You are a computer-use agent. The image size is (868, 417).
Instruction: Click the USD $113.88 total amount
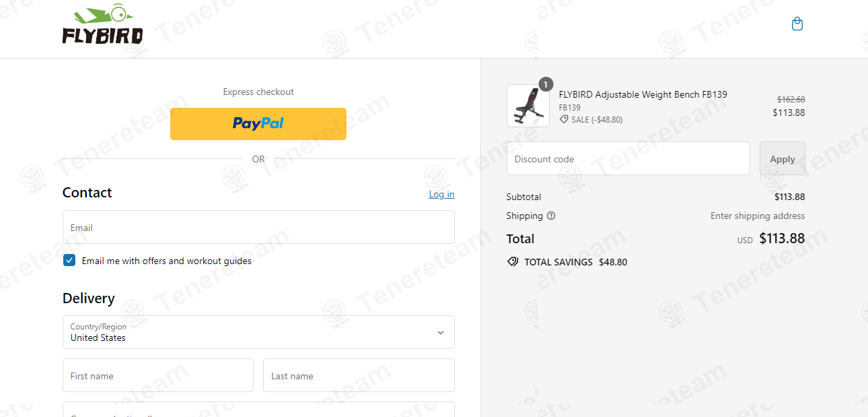[781, 238]
